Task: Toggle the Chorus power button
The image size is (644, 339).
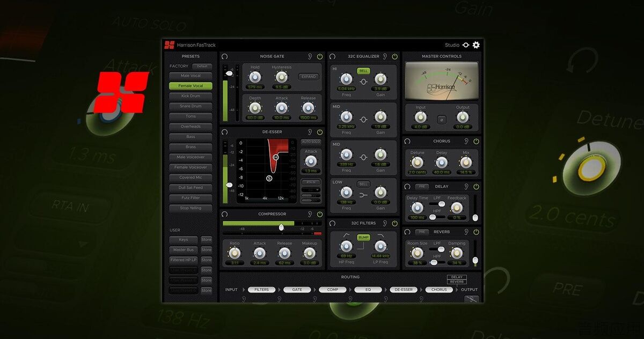Action: coord(476,141)
